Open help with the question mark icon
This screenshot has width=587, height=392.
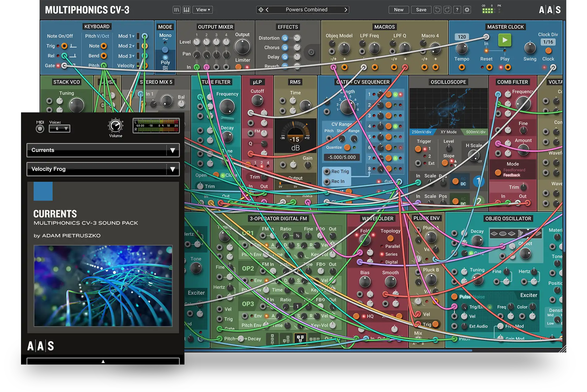pos(457,10)
